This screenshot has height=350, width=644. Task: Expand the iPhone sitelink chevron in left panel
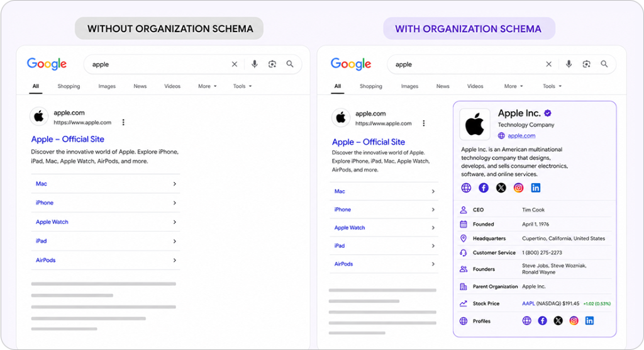click(175, 203)
